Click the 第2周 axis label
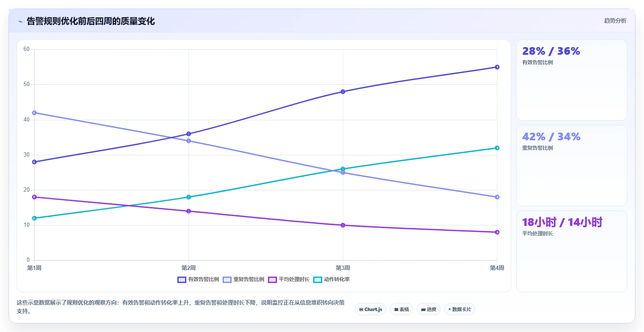 (188, 268)
